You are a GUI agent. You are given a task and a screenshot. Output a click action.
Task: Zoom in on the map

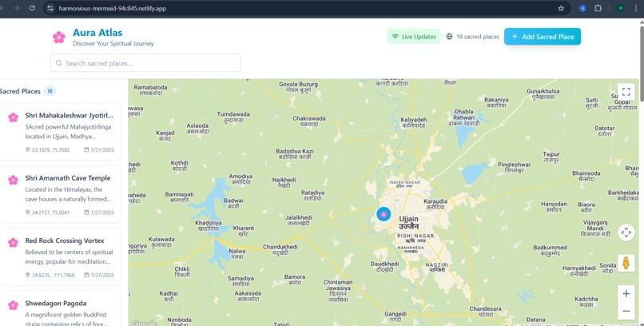tap(626, 293)
